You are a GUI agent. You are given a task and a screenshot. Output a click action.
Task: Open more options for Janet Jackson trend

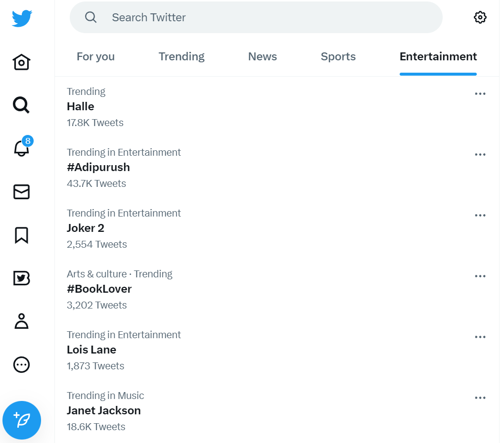tap(480, 398)
